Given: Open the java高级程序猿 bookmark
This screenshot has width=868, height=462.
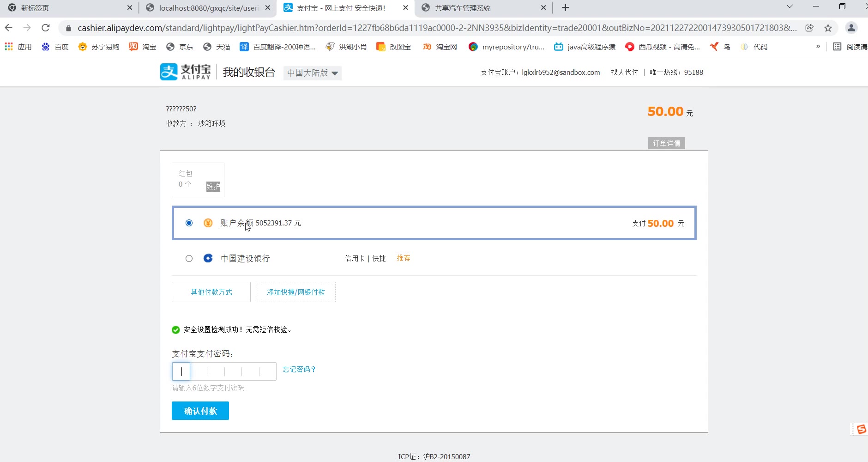Looking at the screenshot, I should pyautogui.click(x=585, y=47).
